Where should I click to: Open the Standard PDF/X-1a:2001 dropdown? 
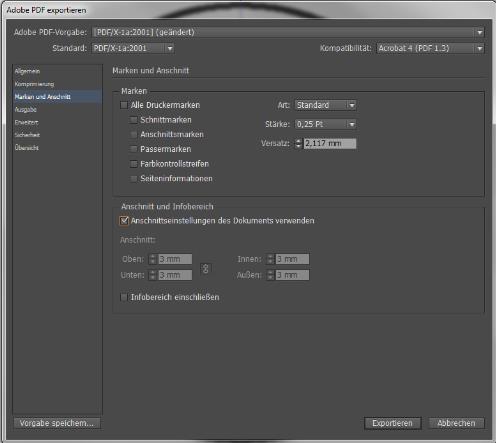tap(133, 48)
